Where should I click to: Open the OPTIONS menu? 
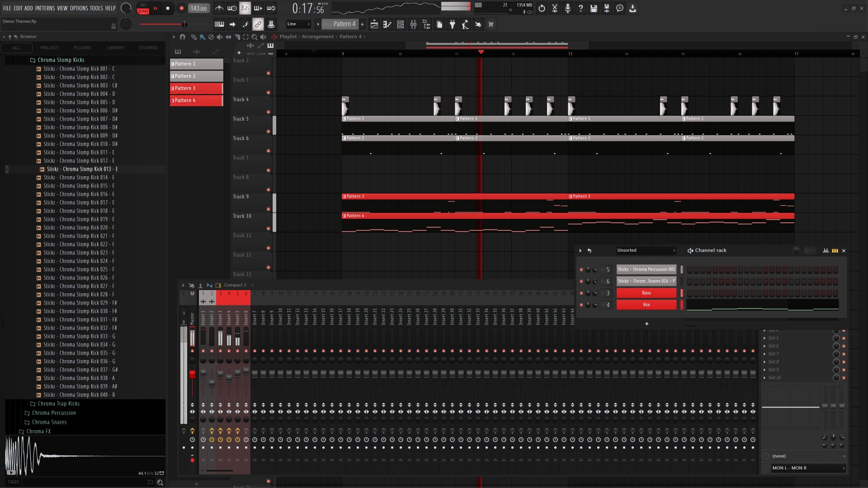pos(79,8)
